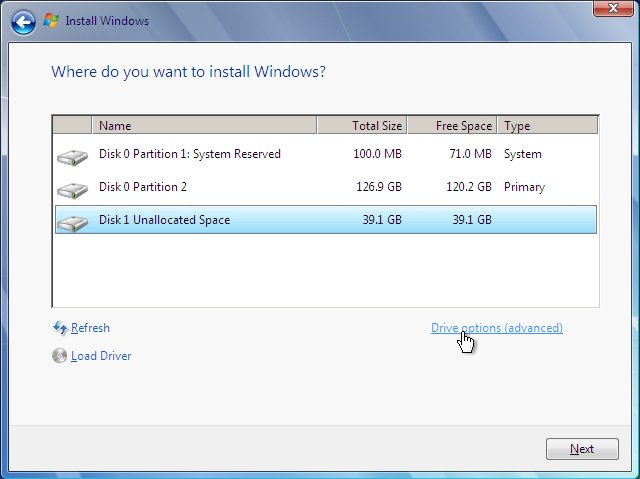Click the Refresh arrows icon
Viewport: 640px width, 479px height.
pos(59,328)
